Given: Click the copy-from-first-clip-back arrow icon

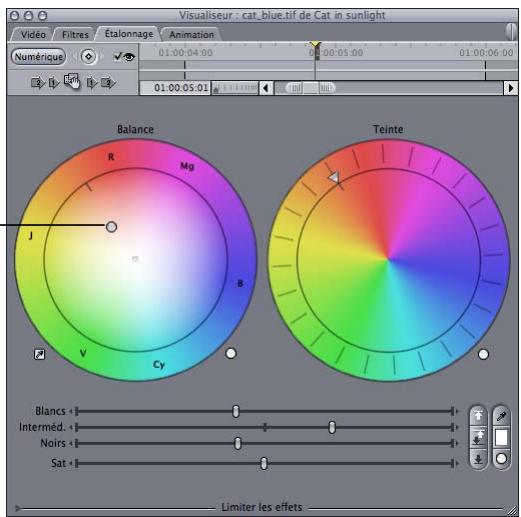Looking at the screenshot, I should point(54,82).
